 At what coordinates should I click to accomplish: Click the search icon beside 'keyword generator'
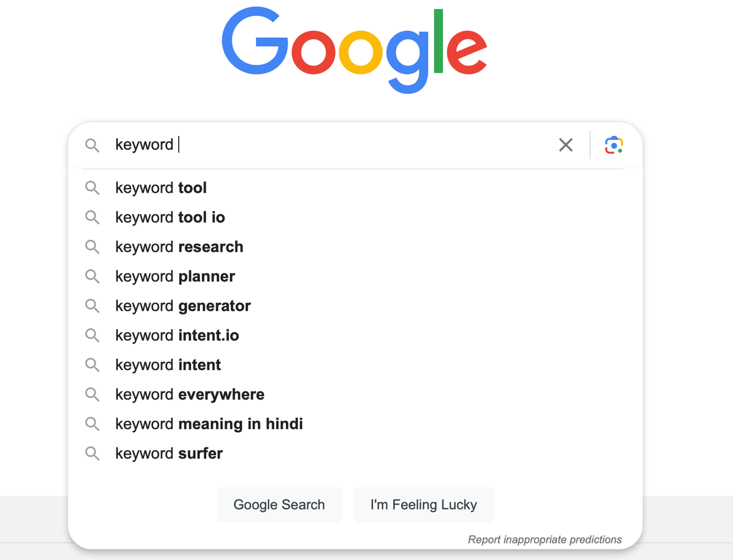(93, 306)
